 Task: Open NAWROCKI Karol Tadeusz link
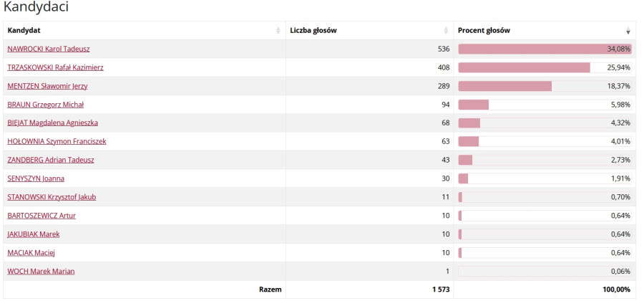(x=48, y=49)
